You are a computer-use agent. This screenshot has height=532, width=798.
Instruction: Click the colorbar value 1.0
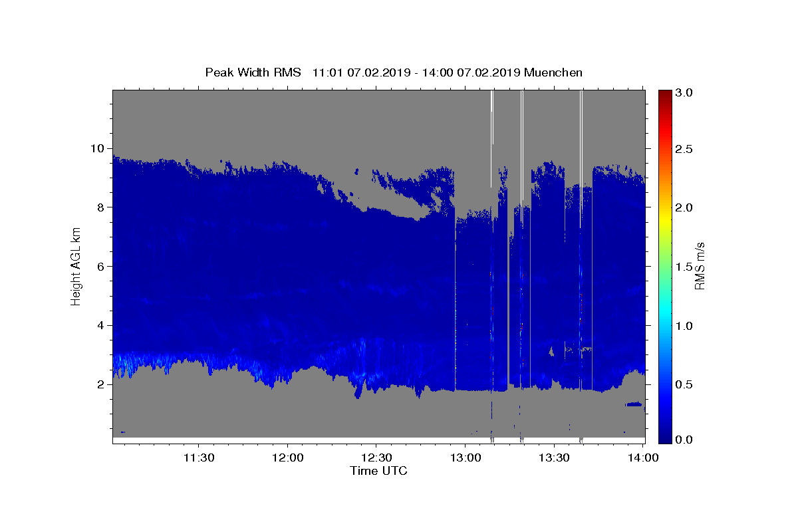pos(685,326)
